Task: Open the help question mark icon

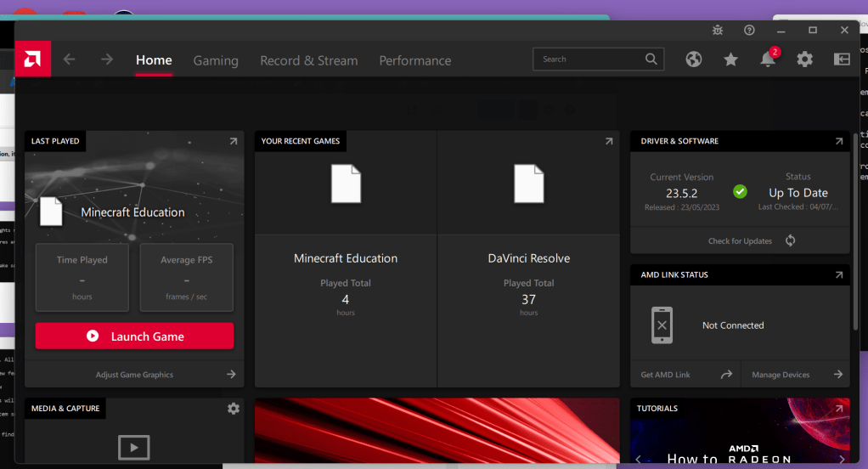Action: pyautogui.click(x=749, y=30)
